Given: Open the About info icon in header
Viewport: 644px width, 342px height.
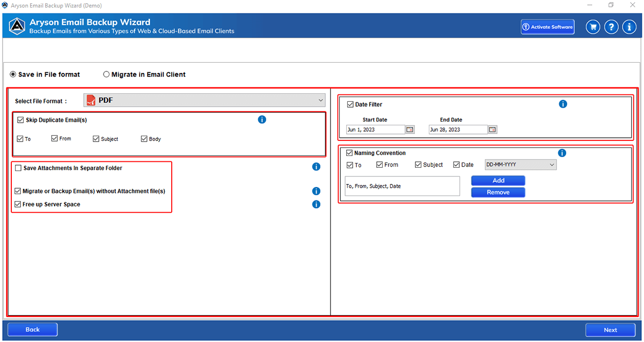Looking at the screenshot, I should (630, 27).
